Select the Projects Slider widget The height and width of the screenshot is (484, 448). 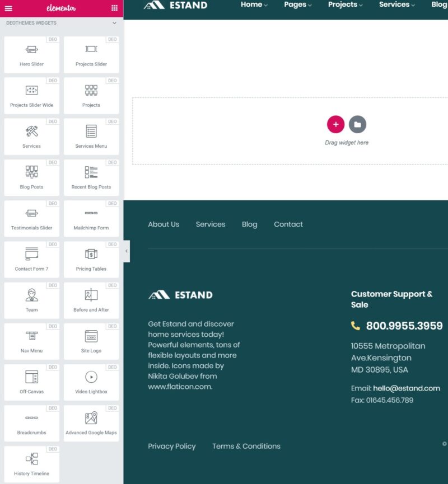click(91, 55)
